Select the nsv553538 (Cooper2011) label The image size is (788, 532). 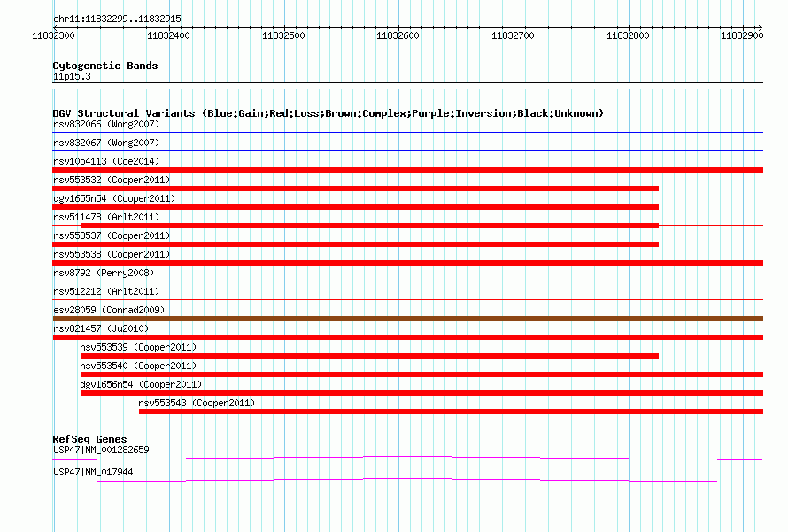point(112,254)
